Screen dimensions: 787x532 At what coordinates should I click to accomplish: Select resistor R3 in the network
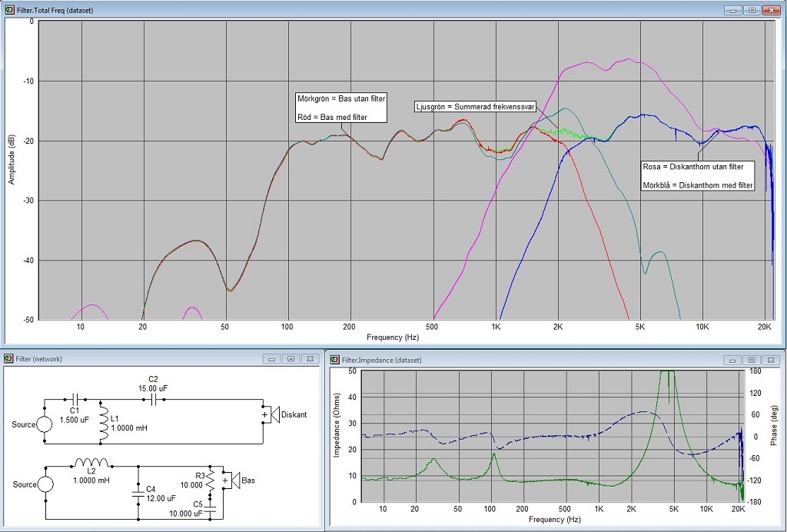[x=210, y=480]
